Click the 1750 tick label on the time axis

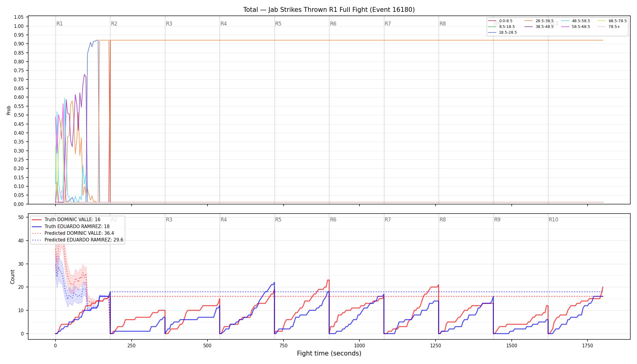(588, 345)
